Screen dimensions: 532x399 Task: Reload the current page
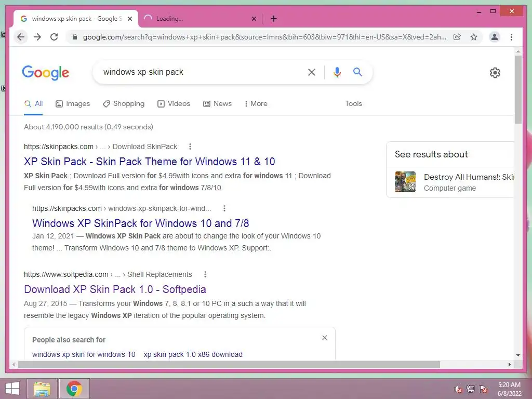pyautogui.click(x=54, y=37)
